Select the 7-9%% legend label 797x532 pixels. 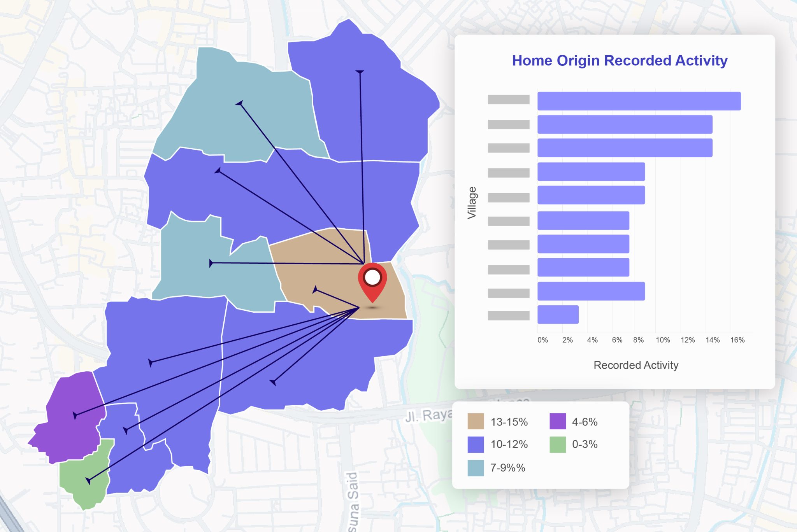pos(508,468)
